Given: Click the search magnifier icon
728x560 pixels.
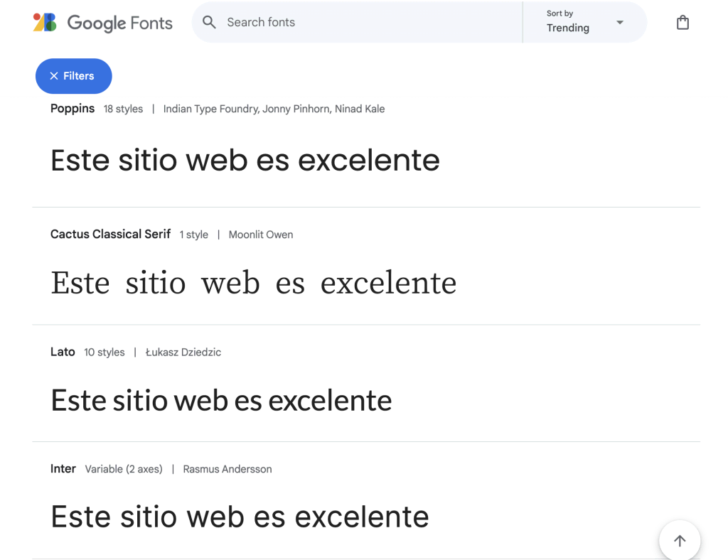Looking at the screenshot, I should pos(209,22).
